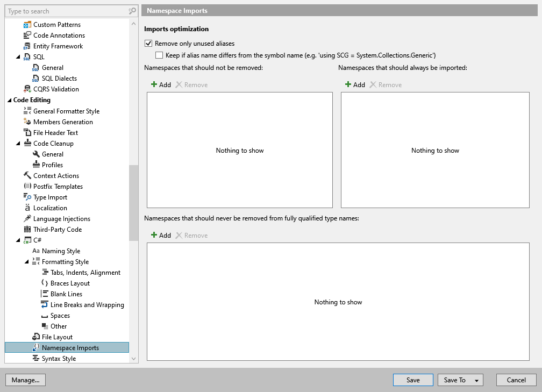542x392 pixels.
Task: Collapse the Formatting Style subtree
Action: [26, 261]
